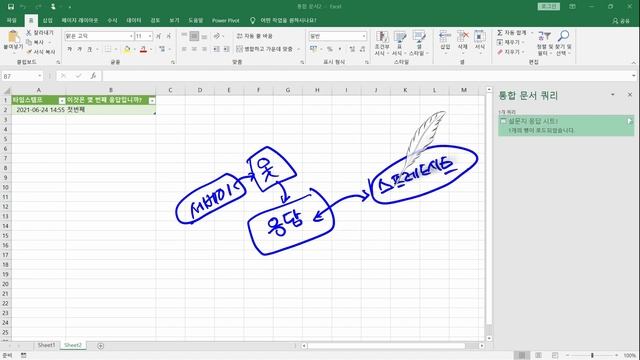Click the 복사 (Copy) icon
The height and width of the screenshot is (360, 640).
tap(29, 42)
